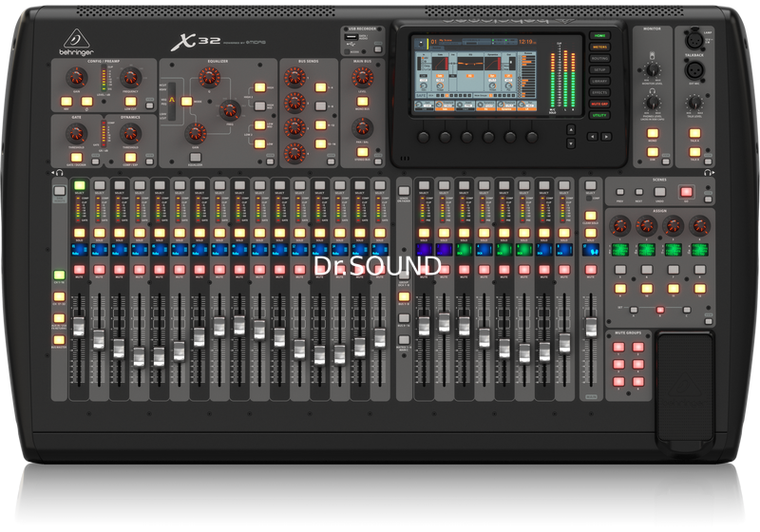Click the main channel blue scribble strip display
This screenshot has width=760, height=532.
590,250
